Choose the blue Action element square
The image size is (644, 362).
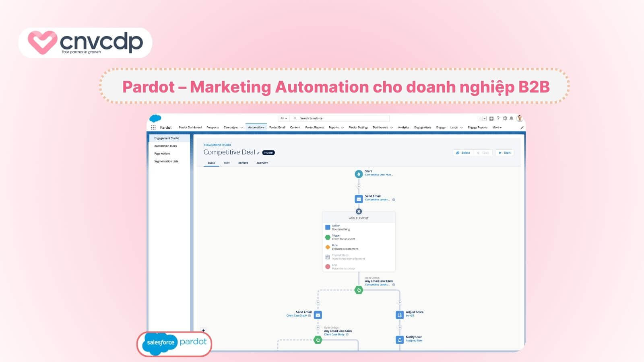[328, 227]
